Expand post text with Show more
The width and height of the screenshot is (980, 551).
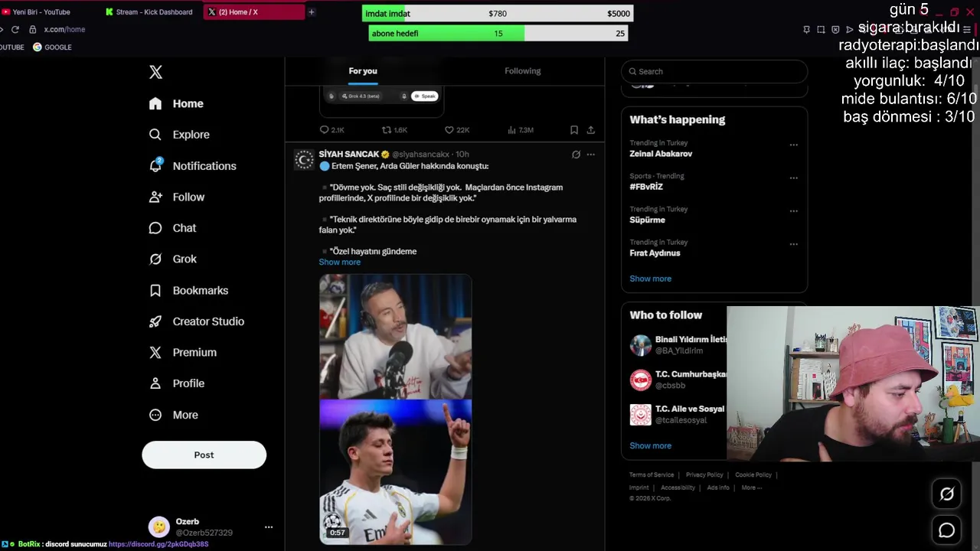pos(339,262)
